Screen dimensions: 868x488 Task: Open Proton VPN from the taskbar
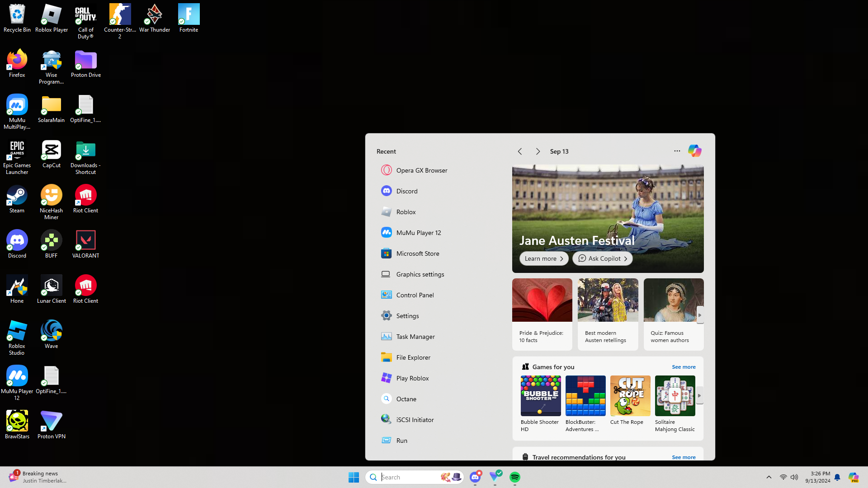point(495,477)
